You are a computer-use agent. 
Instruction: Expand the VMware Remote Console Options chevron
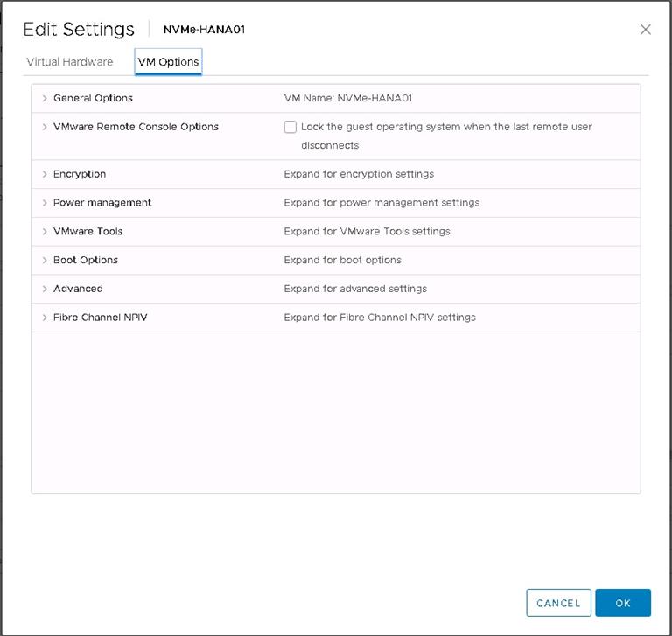click(45, 127)
